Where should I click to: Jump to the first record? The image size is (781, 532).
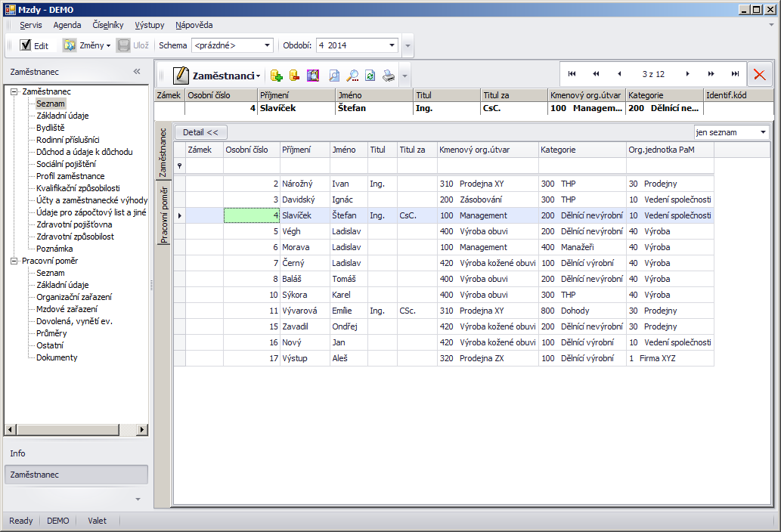tap(572, 74)
